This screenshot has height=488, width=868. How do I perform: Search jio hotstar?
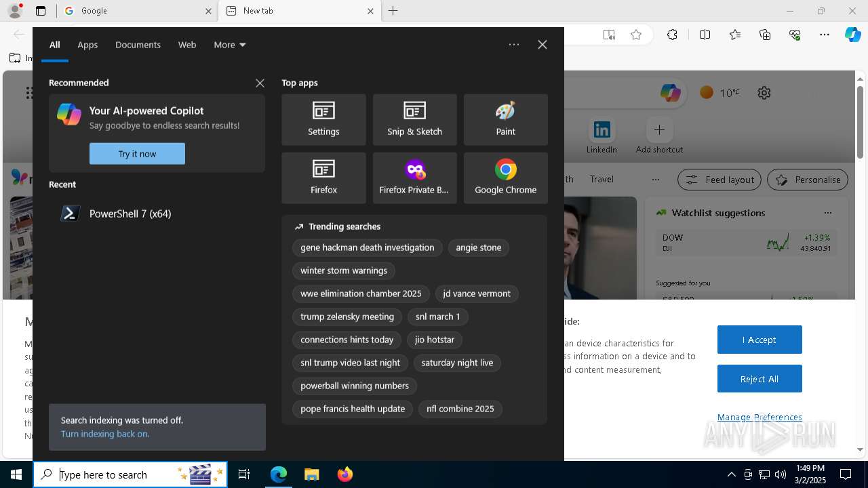pyautogui.click(x=435, y=340)
